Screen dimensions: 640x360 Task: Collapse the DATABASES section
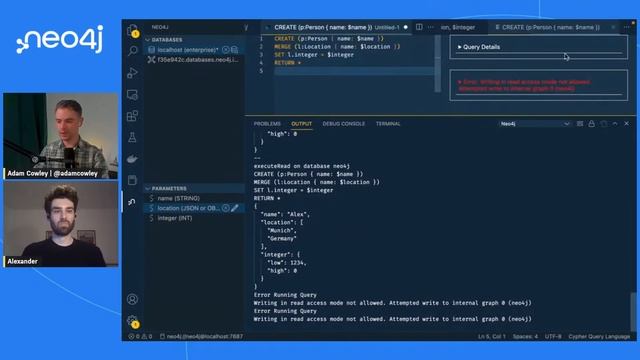tap(167, 40)
